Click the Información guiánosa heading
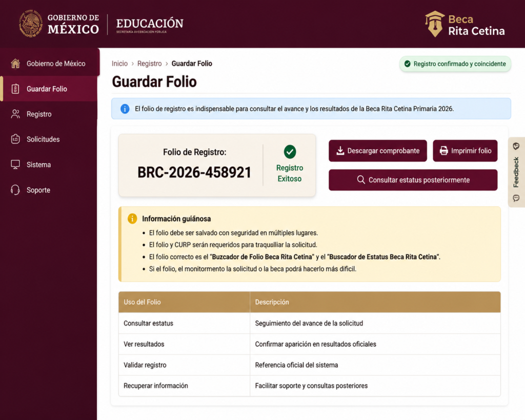 [x=176, y=218]
